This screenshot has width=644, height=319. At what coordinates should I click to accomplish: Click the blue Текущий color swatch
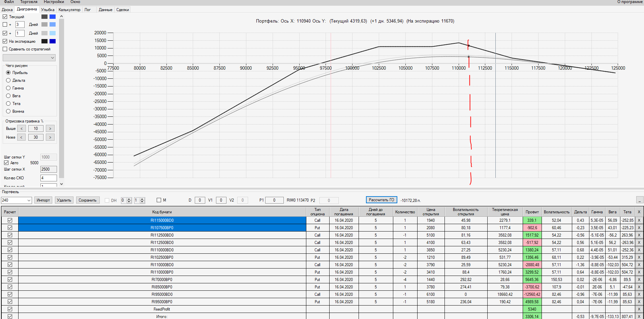[x=53, y=17]
